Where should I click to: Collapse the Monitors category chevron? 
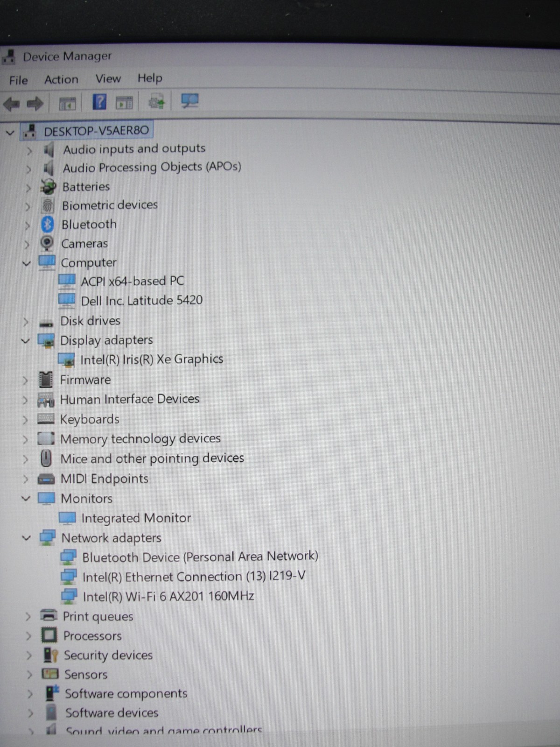26,499
